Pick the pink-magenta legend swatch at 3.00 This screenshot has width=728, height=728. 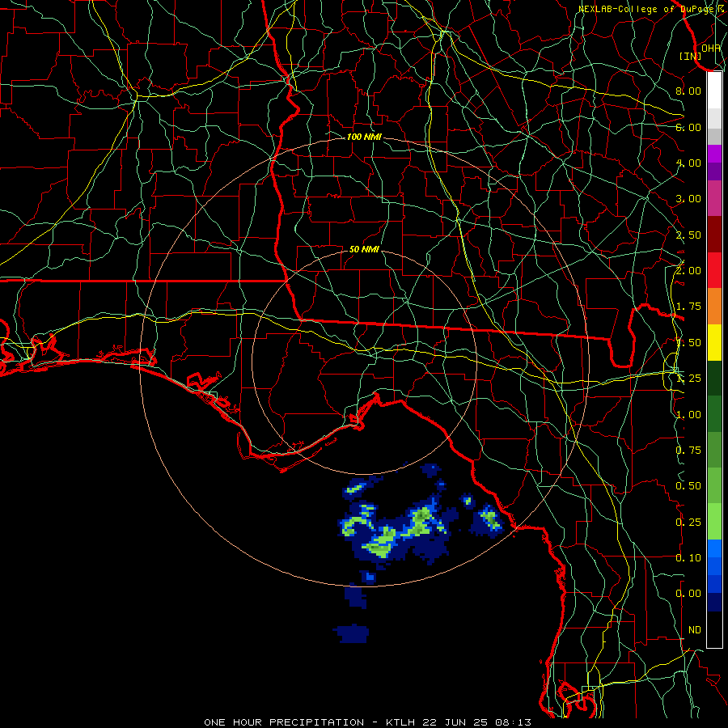click(714, 198)
